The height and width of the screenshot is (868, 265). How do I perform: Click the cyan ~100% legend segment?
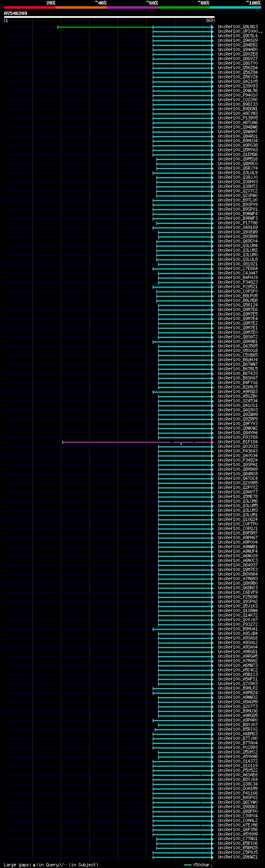tap(235, 7)
